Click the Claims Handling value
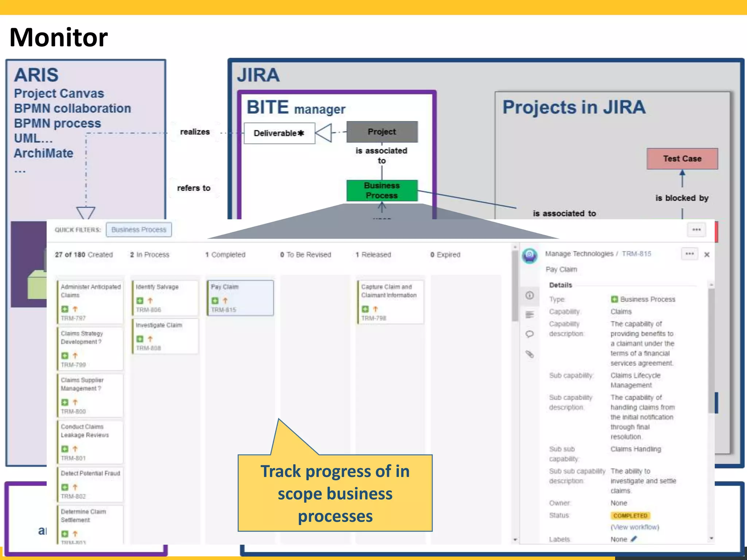 click(x=636, y=449)
